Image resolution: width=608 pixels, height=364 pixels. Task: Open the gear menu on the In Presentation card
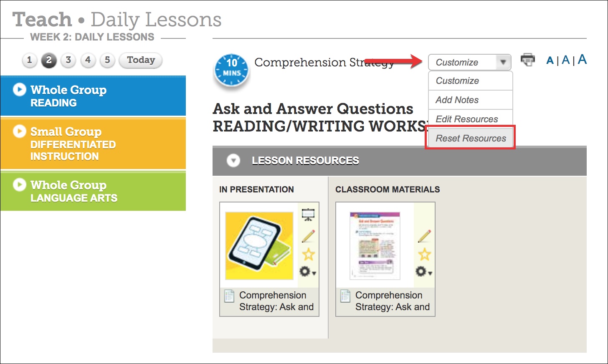307,272
